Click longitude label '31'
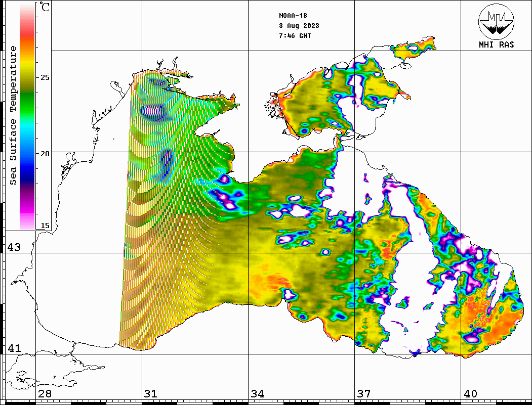This screenshot has height=405, width=532. pyautogui.click(x=151, y=394)
